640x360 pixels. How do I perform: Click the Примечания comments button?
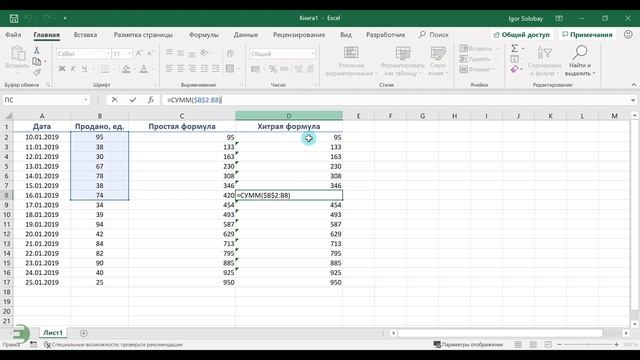point(587,35)
